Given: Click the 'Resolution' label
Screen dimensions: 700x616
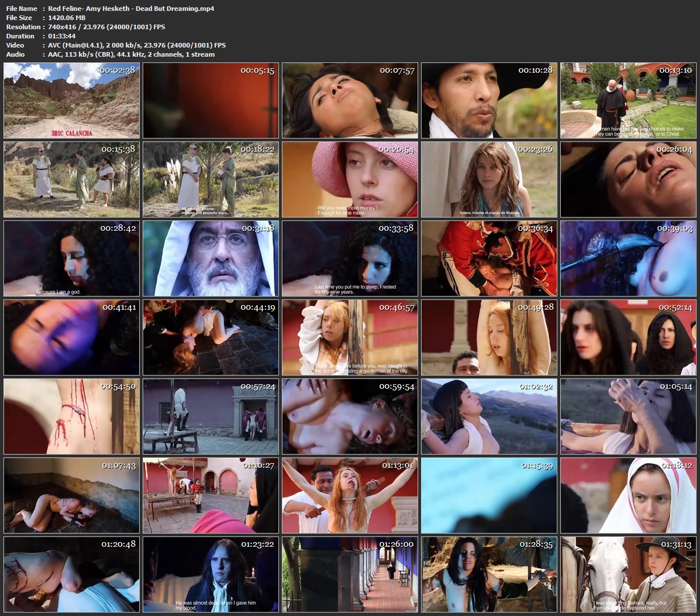Looking at the screenshot, I should [23, 27].
